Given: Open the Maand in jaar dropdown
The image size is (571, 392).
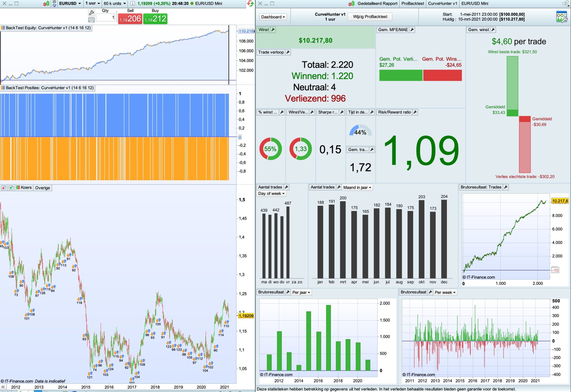Looking at the screenshot, I should click(x=357, y=188).
